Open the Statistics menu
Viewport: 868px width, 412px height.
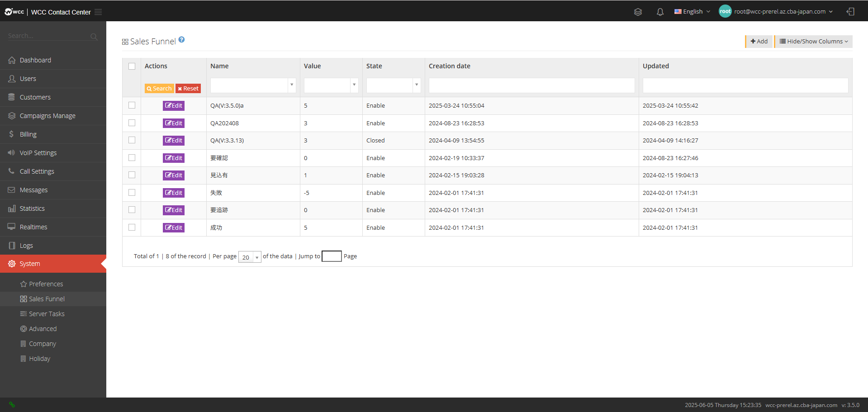[53, 208]
